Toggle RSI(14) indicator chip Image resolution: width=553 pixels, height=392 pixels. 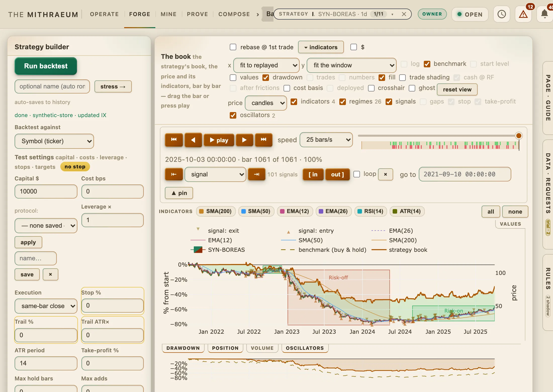(371, 211)
